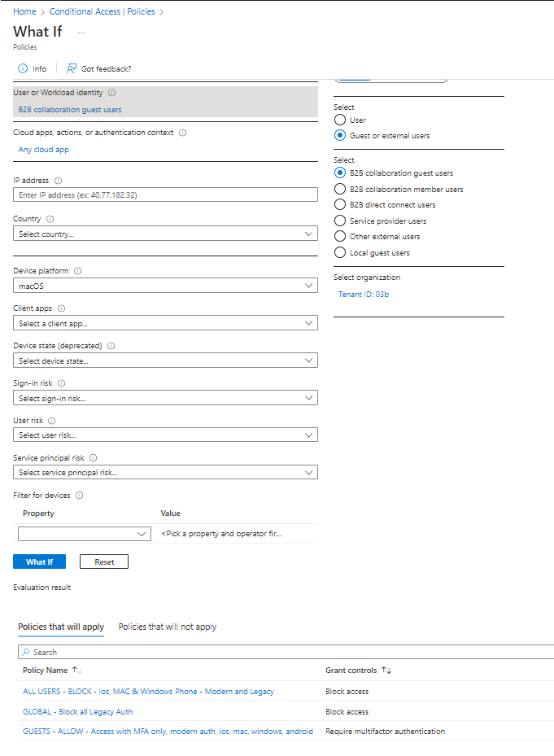Open the Select a client app dropdown

pos(165,323)
